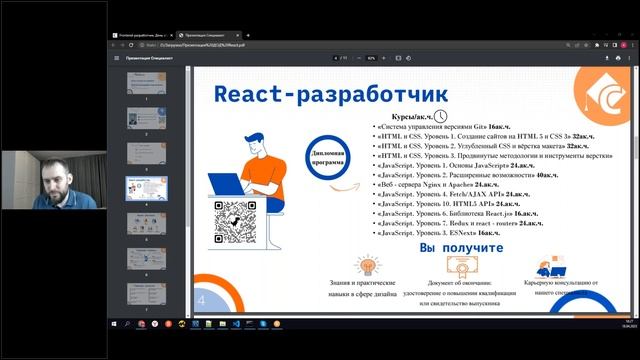Select page 4 thumbnail in sidebar
Viewport: 640px width, 360px height.
click(147, 188)
